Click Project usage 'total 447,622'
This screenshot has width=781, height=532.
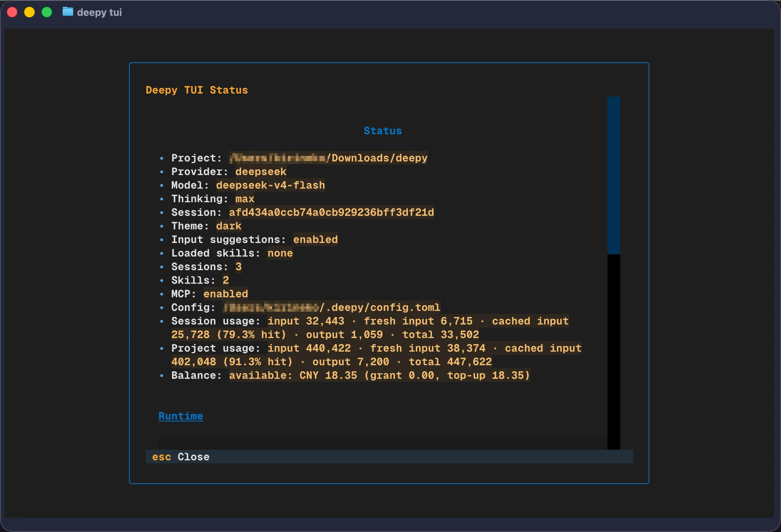click(450, 361)
